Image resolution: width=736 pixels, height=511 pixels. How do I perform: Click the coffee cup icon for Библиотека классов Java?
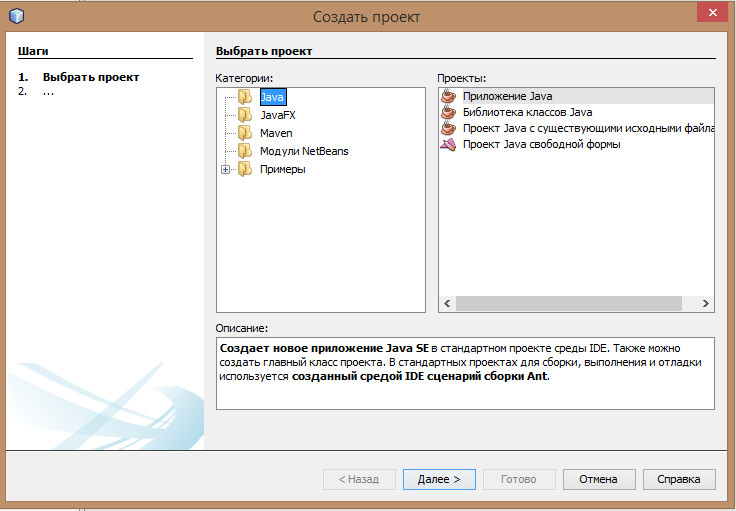click(x=448, y=112)
